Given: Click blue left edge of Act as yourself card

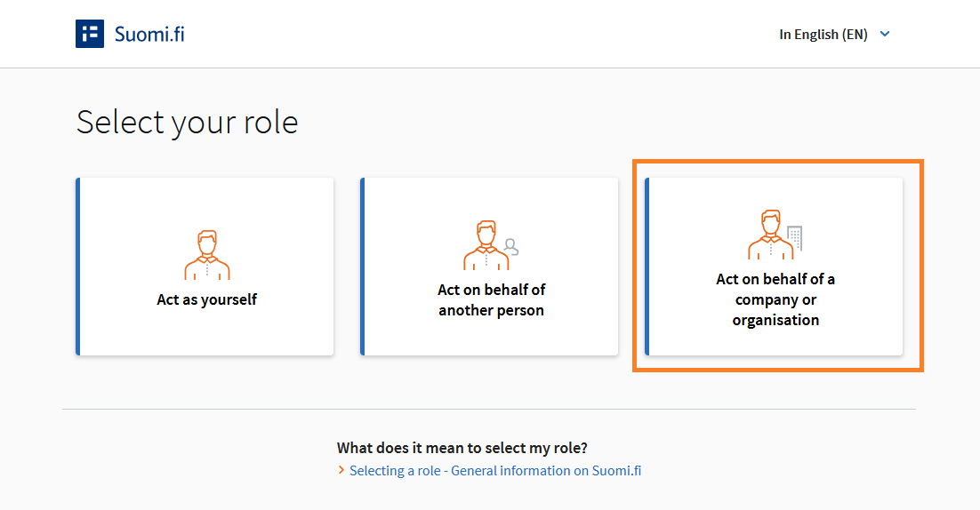Looking at the screenshot, I should (x=78, y=267).
